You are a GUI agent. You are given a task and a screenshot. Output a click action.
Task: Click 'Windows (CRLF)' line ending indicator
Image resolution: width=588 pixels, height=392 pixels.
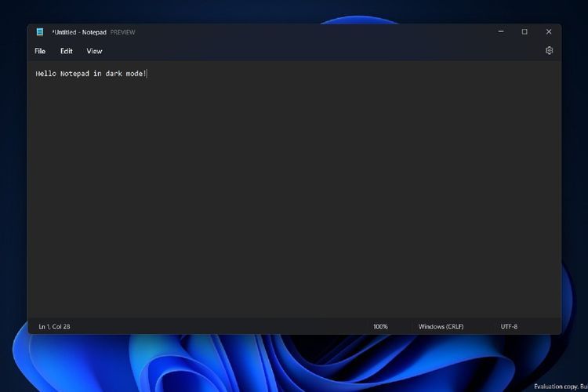[x=441, y=327]
